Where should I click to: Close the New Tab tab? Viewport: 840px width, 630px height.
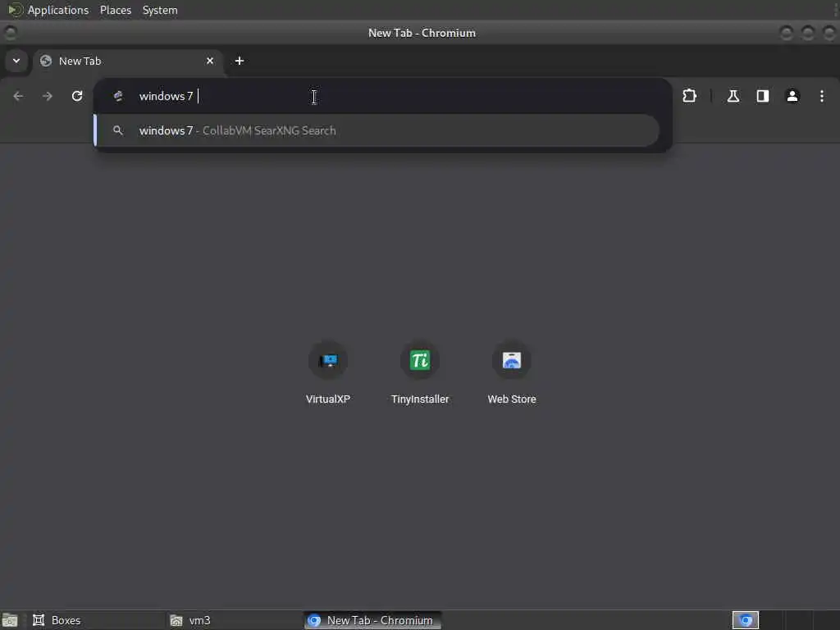point(210,61)
